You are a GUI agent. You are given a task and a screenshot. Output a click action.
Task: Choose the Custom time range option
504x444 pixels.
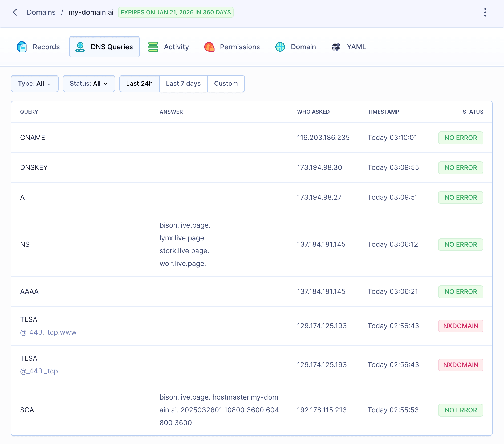[226, 84]
